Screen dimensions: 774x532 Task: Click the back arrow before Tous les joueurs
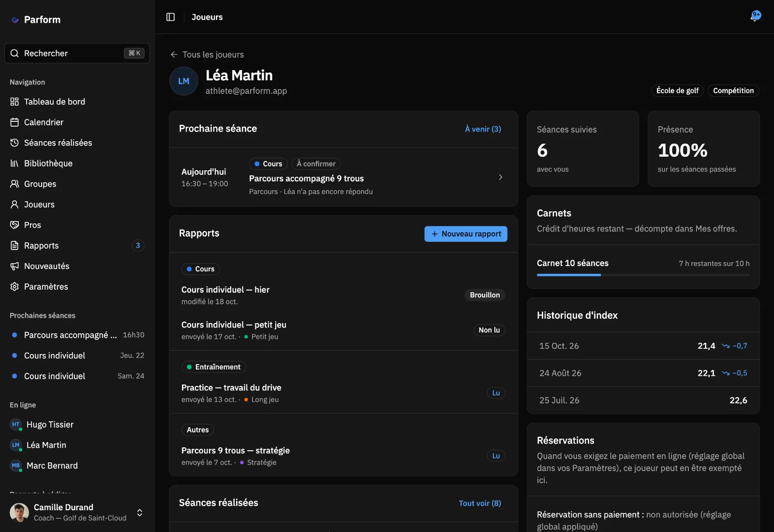[174, 55]
